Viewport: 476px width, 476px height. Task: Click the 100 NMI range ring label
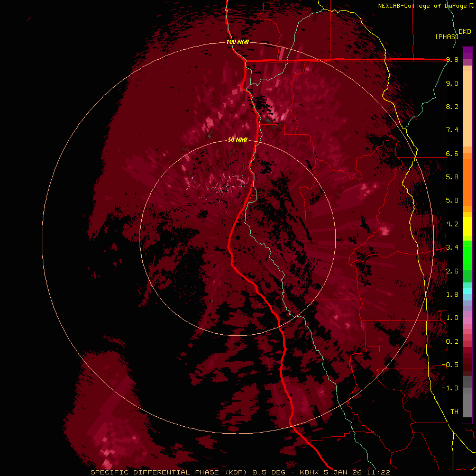[x=237, y=42]
